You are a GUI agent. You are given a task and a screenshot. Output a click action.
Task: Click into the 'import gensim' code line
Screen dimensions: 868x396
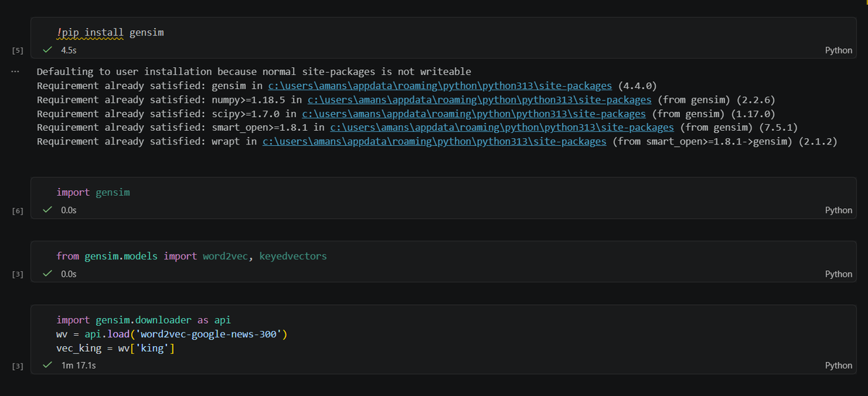pyautogui.click(x=93, y=193)
